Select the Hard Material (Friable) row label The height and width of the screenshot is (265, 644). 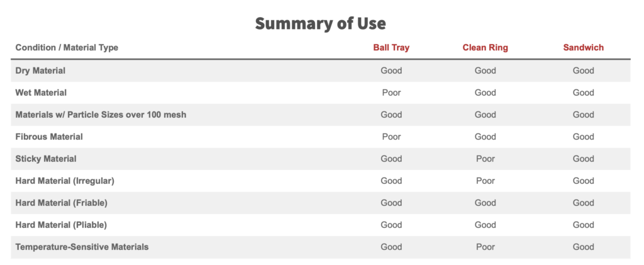62,203
